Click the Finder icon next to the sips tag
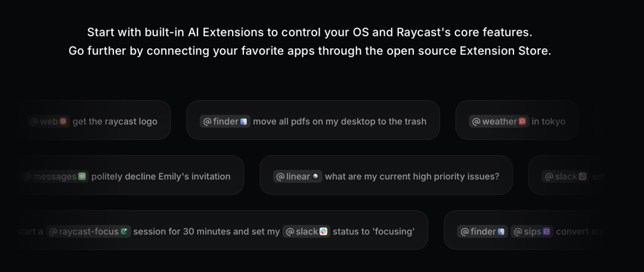The height and width of the screenshot is (272, 644). pos(501,231)
